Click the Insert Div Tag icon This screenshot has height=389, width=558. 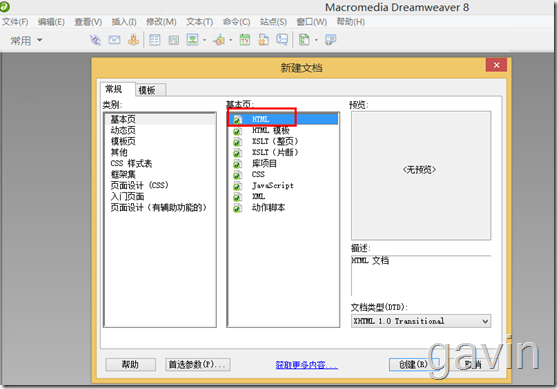(174, 40)
